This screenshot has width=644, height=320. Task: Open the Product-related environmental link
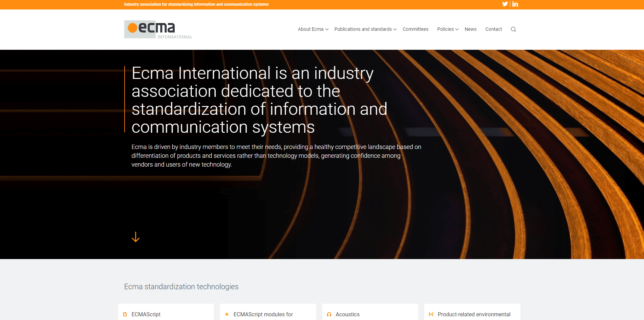pos(474,314)
